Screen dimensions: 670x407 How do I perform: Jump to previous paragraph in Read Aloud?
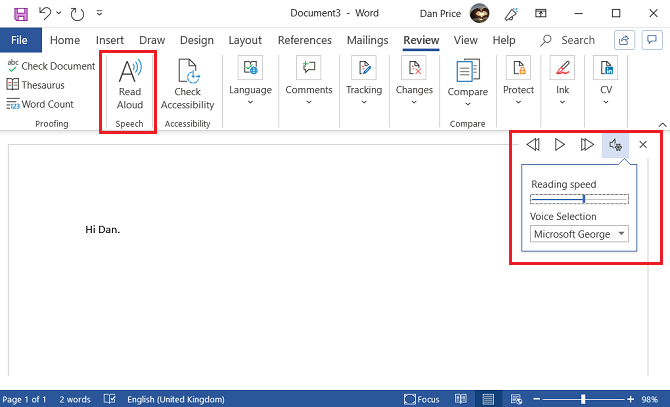tap(533, 145)
